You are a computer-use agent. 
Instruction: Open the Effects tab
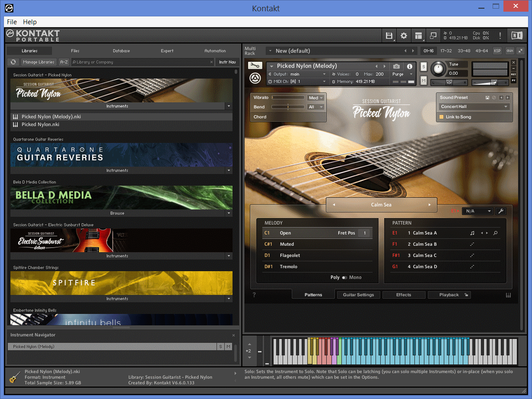coord(403,295)
